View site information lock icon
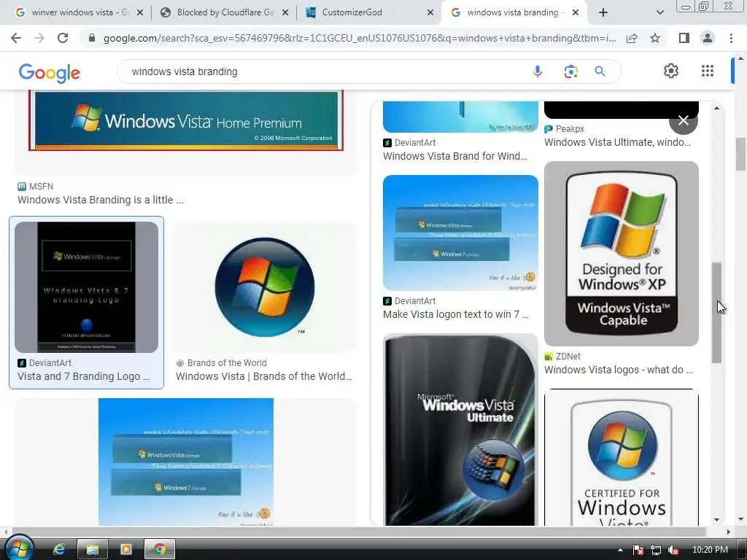 point(92,38)
